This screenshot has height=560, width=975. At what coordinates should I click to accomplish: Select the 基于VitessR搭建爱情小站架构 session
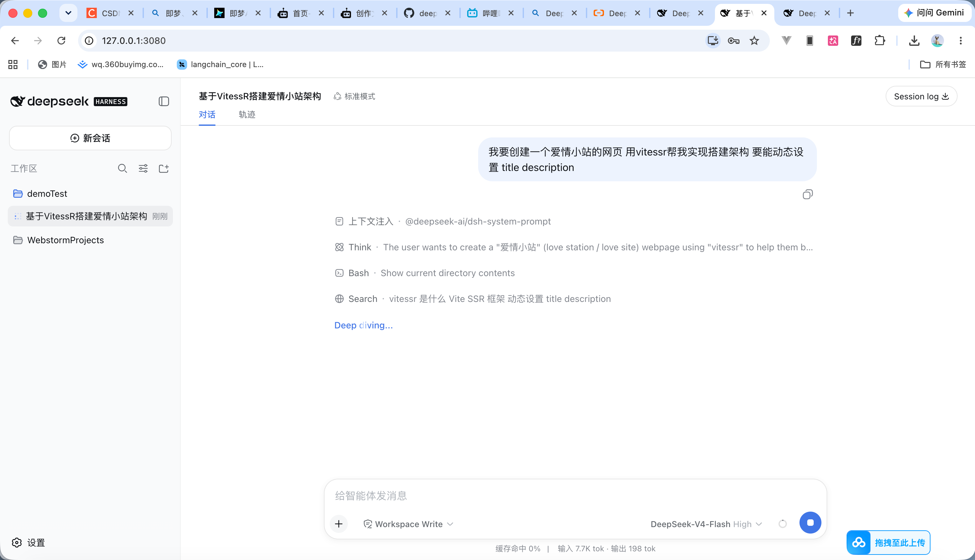90,216
